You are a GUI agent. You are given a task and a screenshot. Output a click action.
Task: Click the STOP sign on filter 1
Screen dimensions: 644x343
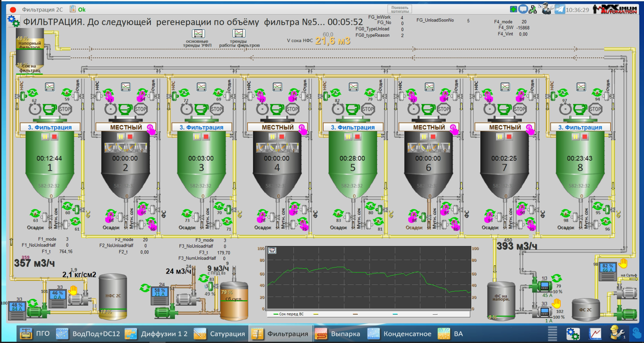(x=65, y=109)
